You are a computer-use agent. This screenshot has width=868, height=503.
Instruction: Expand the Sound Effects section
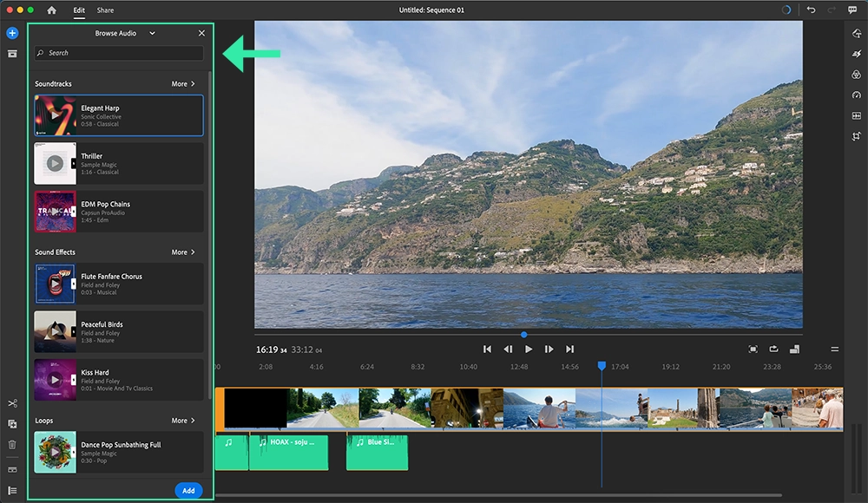tap(183, 251)
